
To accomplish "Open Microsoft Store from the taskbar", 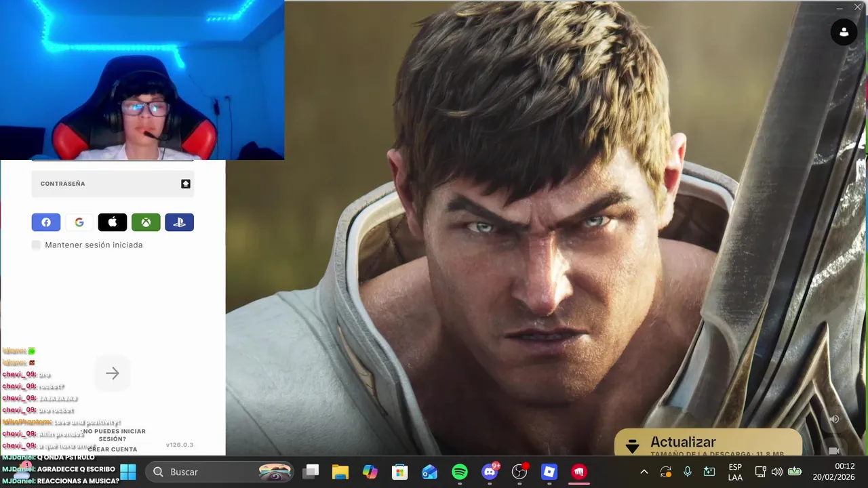I will tap(400, 472).
